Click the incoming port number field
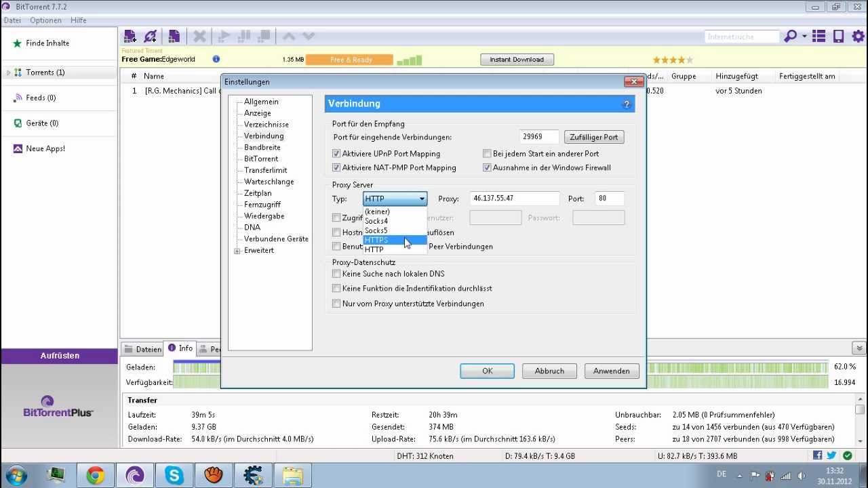The image size is (868, 488). [540, 137]
